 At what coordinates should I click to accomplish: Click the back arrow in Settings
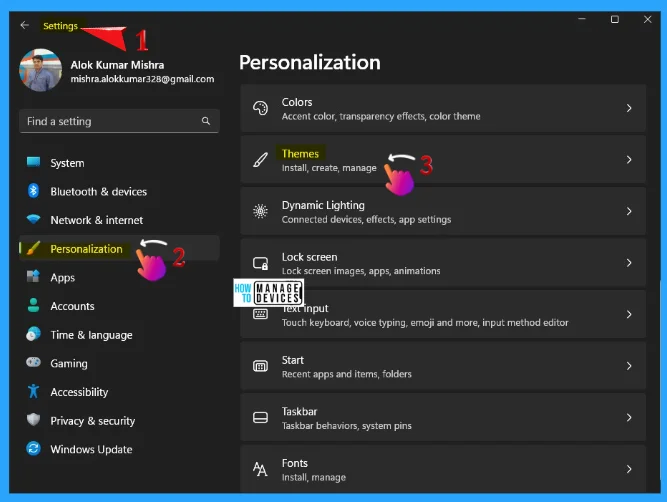tap(25, 25)
